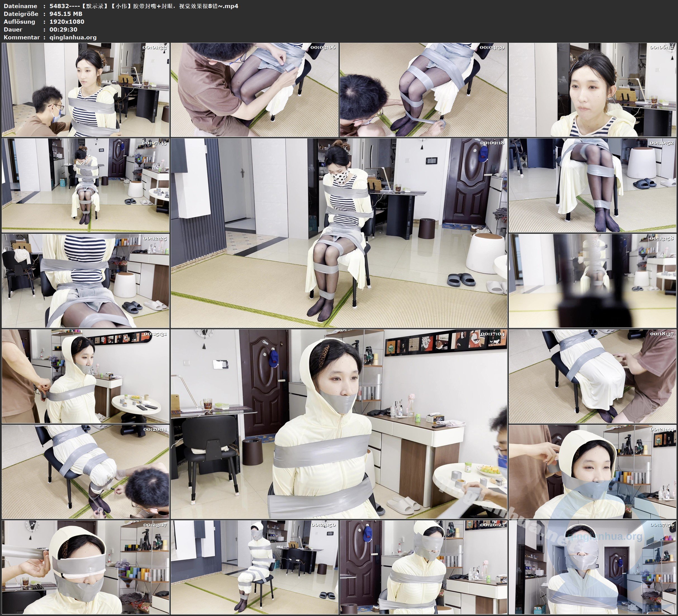The width and height of the screenshot is (678, 616).
Task: Open the thumbnail stamped 00:26:23
Action: pos(424,567)
